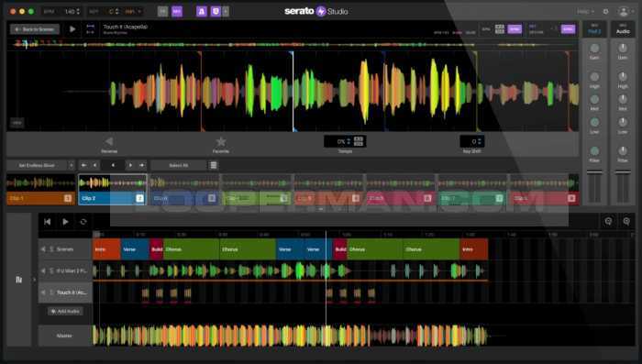Viewport: 642px width, 364px height.
Task: Click the Add Audio button
Action: coord(65,311)
